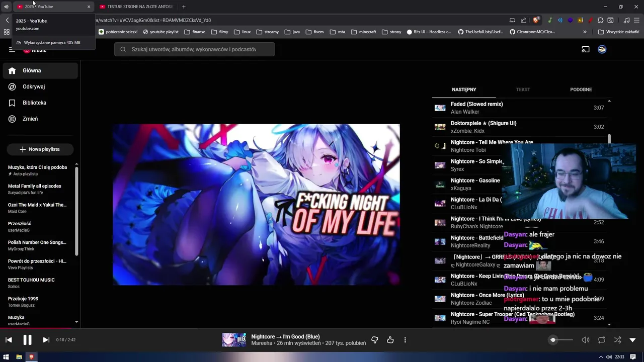Open the three-dot song options menu
Screen dimensions: 644x362
[x=405, y=340]
